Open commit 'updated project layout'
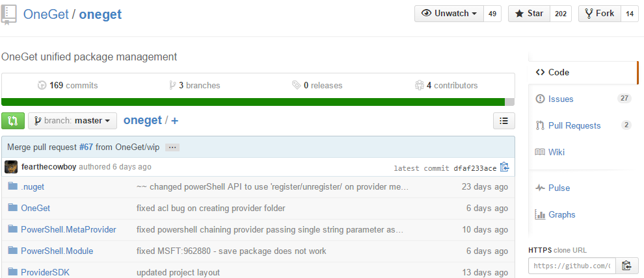The width and height of the screenshot is (644, 278). point(178,272)
